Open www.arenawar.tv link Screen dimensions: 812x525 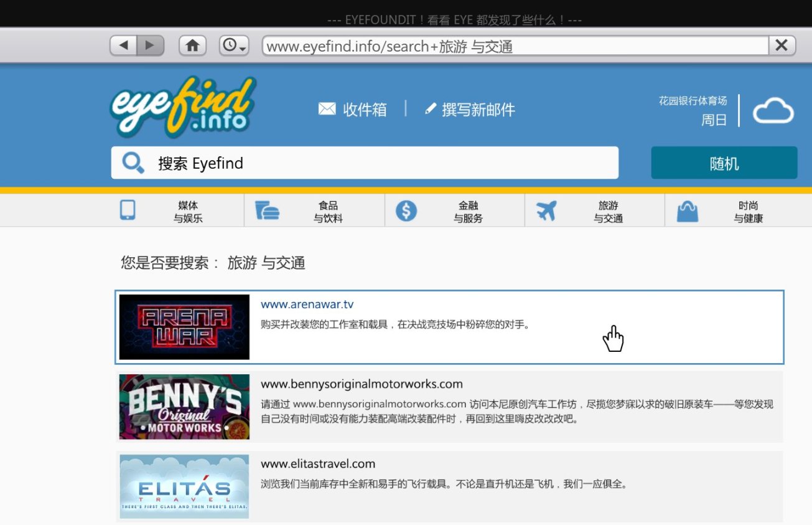(x=307, y=305)
